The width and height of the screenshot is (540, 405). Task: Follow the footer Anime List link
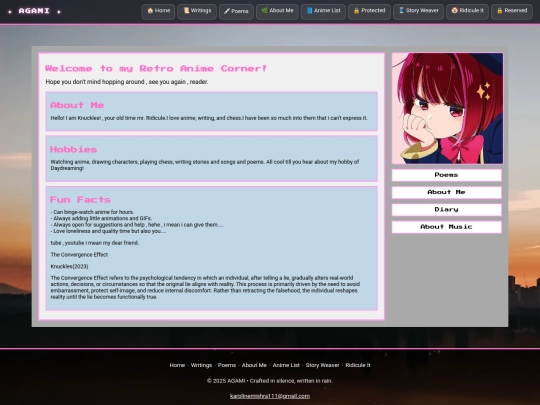(x=286, y=365)
